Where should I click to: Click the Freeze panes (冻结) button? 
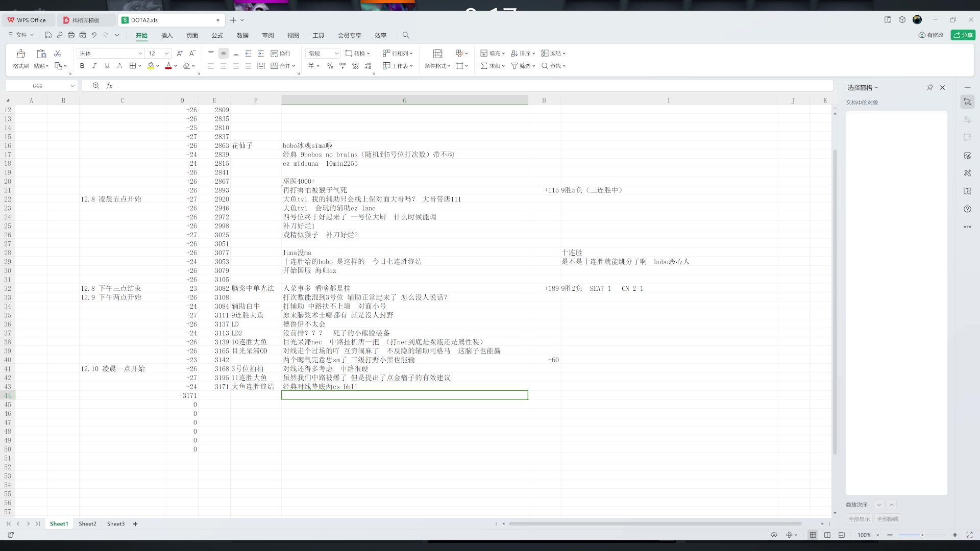[x=553, y=53]
